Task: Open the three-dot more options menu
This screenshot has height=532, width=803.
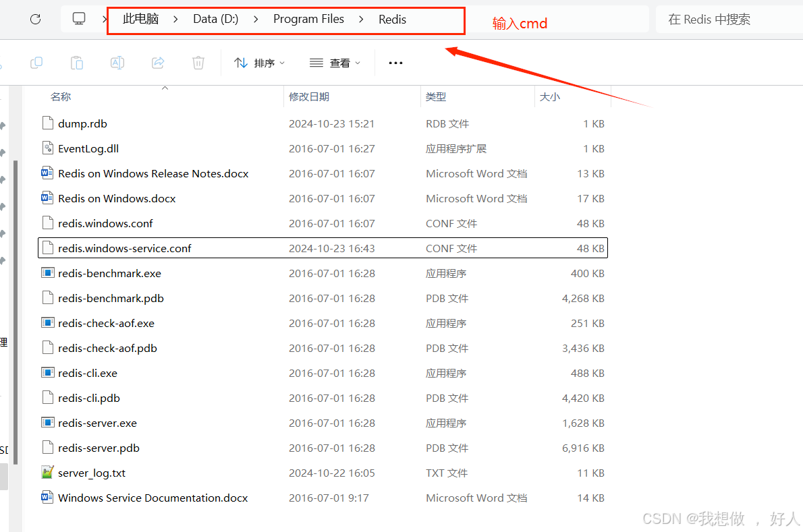Action: (395, 63)
